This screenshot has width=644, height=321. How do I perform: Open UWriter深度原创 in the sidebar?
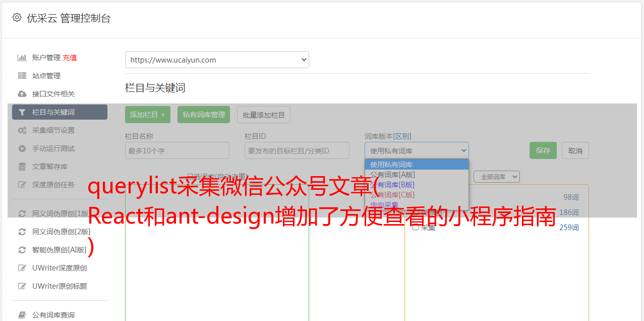pyautogui.click(x=60, y=268)
